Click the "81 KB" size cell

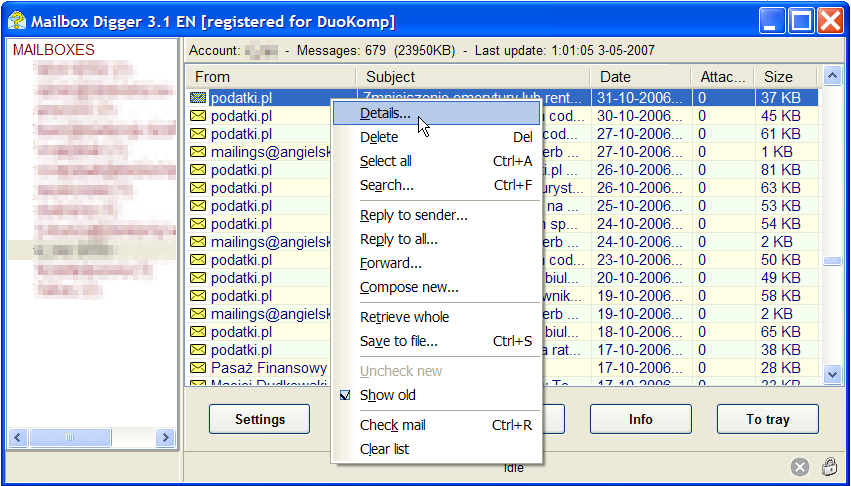(780, 170)
